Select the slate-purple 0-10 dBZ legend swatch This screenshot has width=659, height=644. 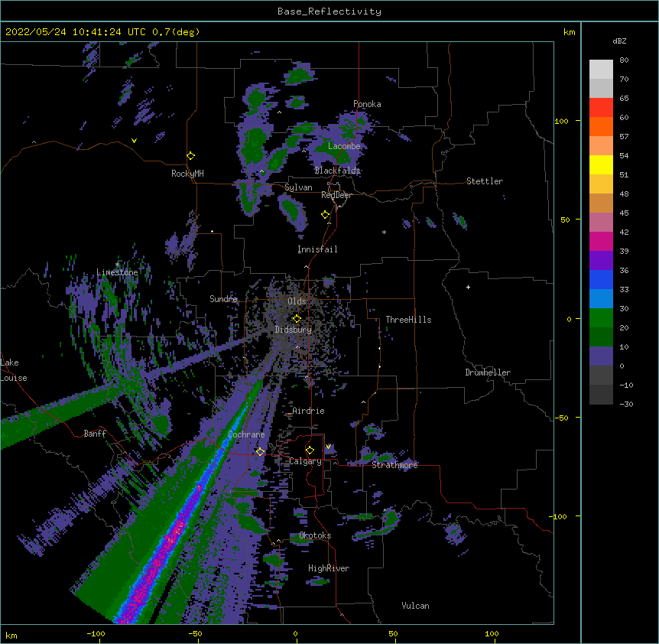coord(601,356)
